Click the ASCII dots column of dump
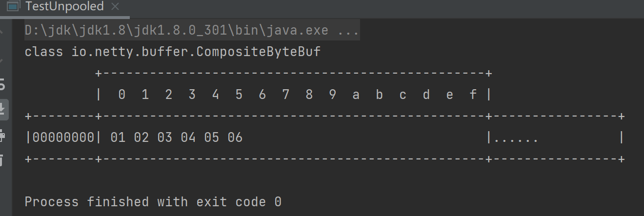 coord(516,138)
